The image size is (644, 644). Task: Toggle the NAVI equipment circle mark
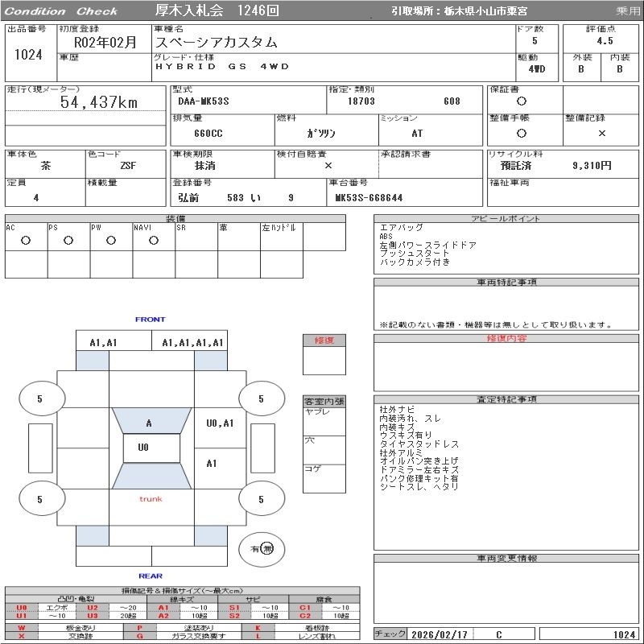coord(153,240)
